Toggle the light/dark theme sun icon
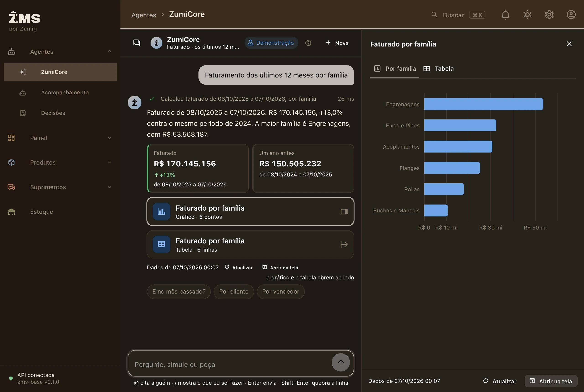The image size is (584, 392). 527,15
